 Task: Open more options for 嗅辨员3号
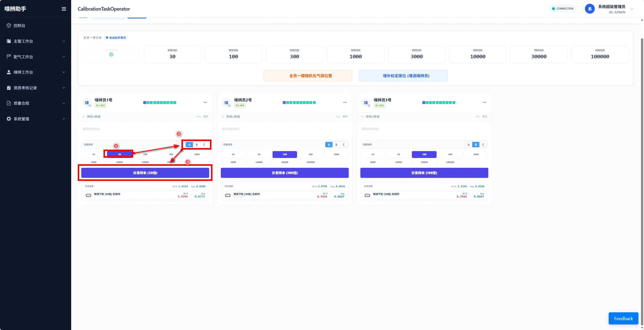click(x=485, y=102)
